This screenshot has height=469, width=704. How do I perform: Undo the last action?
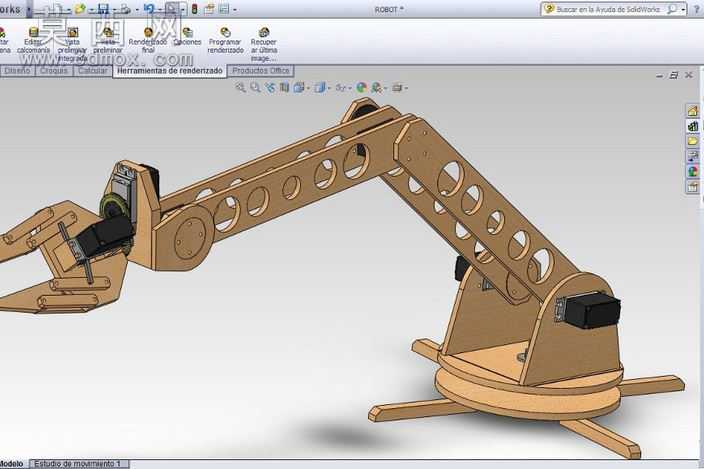(x=149, y=9)
